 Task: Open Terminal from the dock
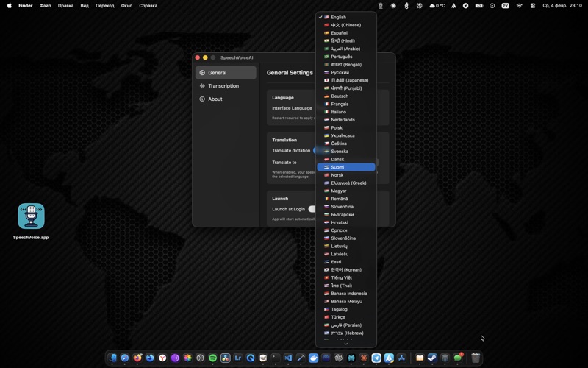tap(276, 358)
